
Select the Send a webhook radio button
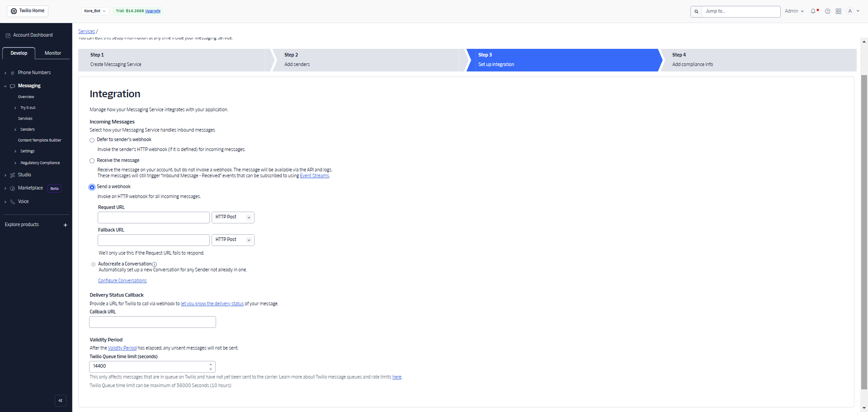pyautogui.click(x=92, y=187)
